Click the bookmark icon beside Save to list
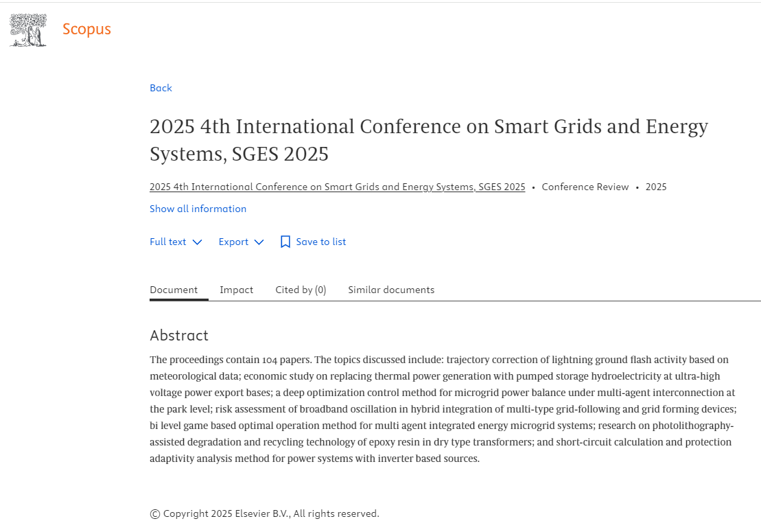The height and width of the screenshot is (532, 761). [x=285, y=242]
